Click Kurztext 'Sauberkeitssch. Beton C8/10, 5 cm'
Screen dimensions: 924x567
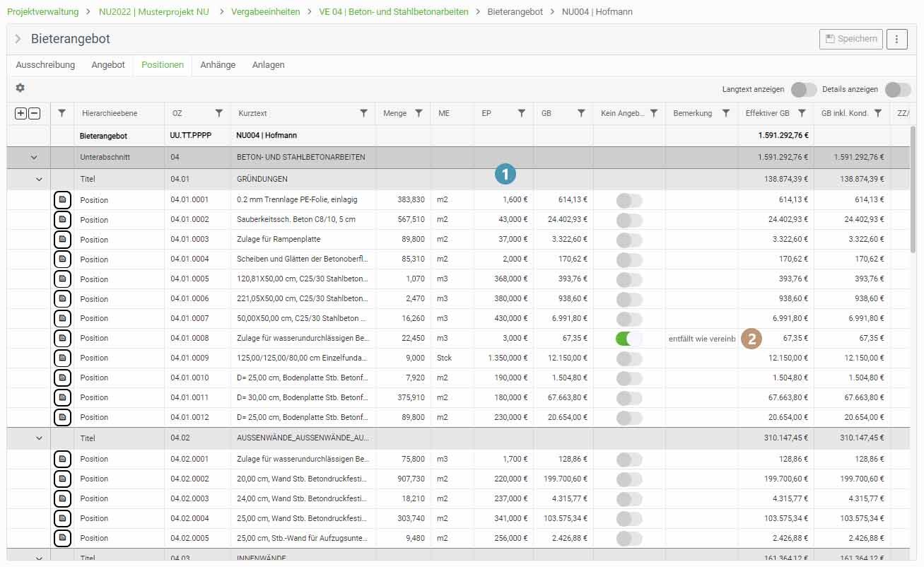[x=296, y=220]
